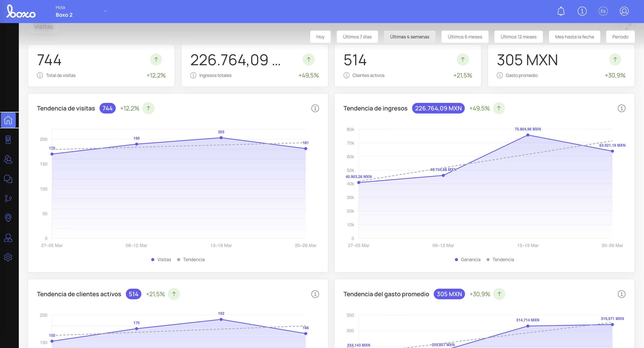This screenshot has height=348, width=644.
Task: Click the Visitas heading label
Action: pos(44,27)
